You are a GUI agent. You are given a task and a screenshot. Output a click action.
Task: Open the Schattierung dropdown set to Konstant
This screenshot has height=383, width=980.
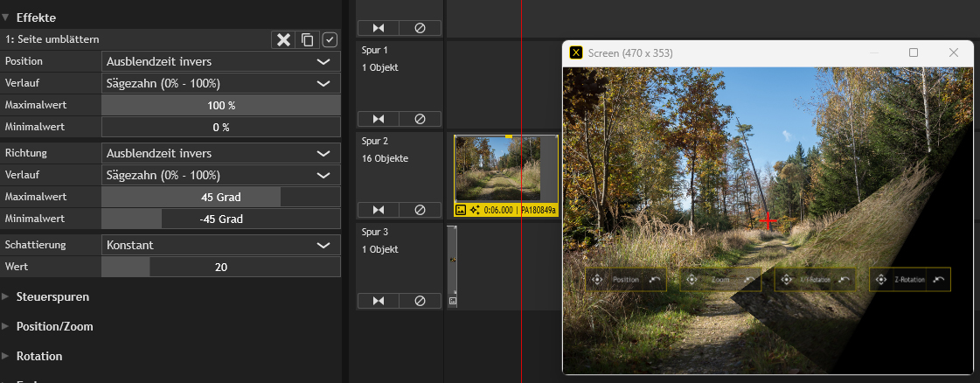[x=220, y=245]
